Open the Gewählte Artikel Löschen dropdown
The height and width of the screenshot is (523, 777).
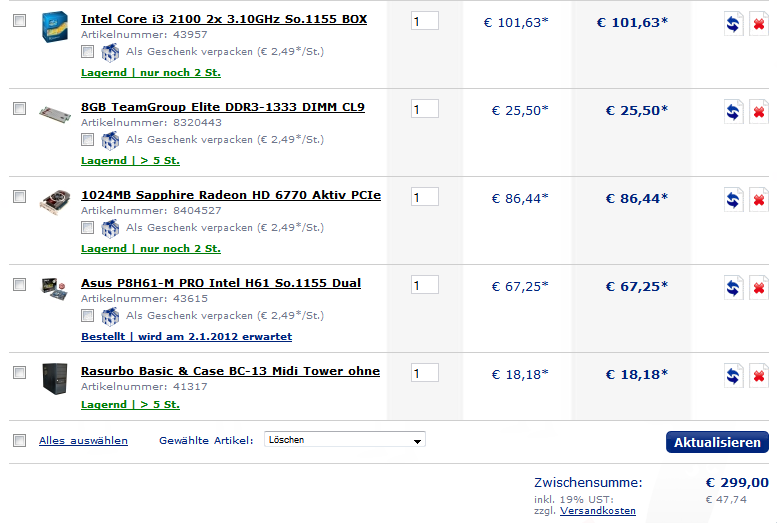point(345,440)
